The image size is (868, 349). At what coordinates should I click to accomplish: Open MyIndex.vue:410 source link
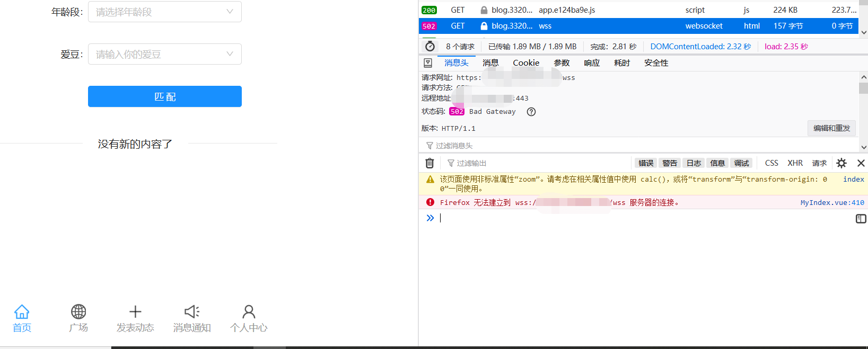832,203
